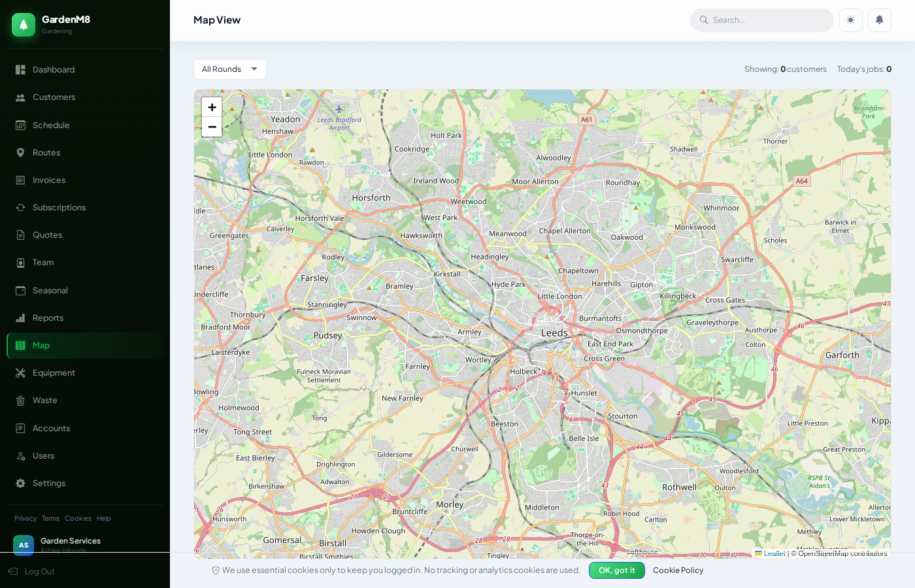Dismiss cookies with OK, got it
Viewport: 915px width, 588px height.
click(x=616, y=570)
